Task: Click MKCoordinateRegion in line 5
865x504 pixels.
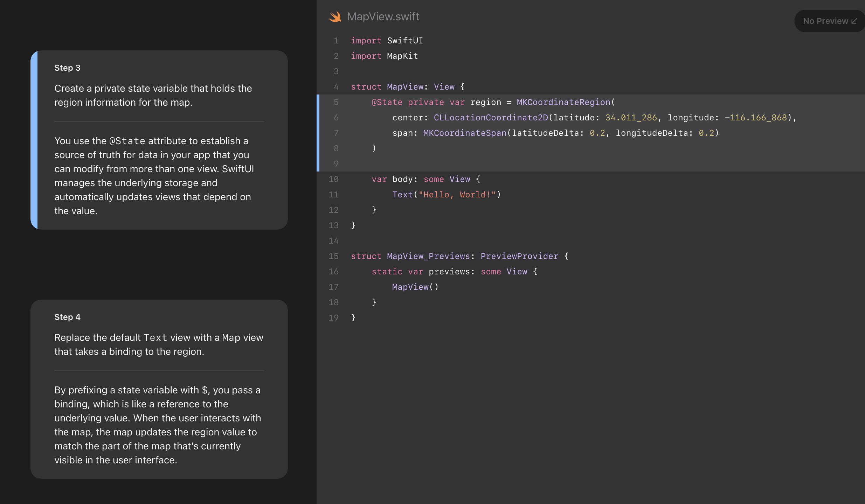Action: tap(563, 102)
